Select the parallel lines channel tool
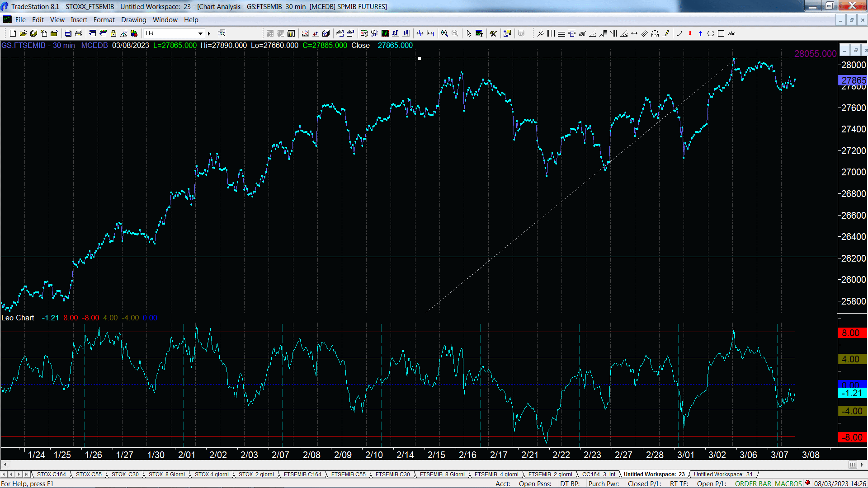The image size is (868, 488). pyautogui.click(x=645, y=33)
